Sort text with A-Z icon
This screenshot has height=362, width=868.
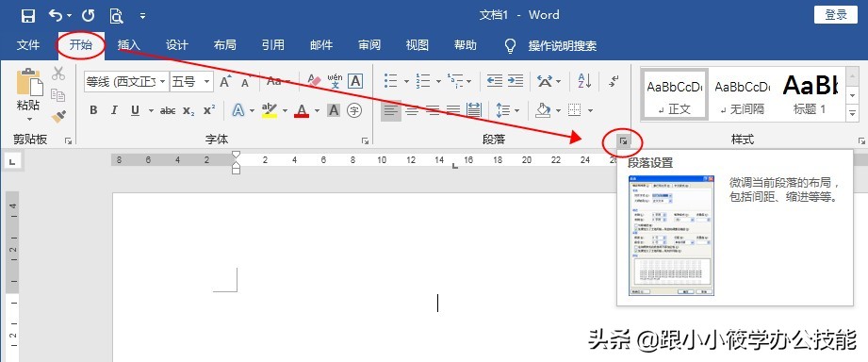coord(584,81)
